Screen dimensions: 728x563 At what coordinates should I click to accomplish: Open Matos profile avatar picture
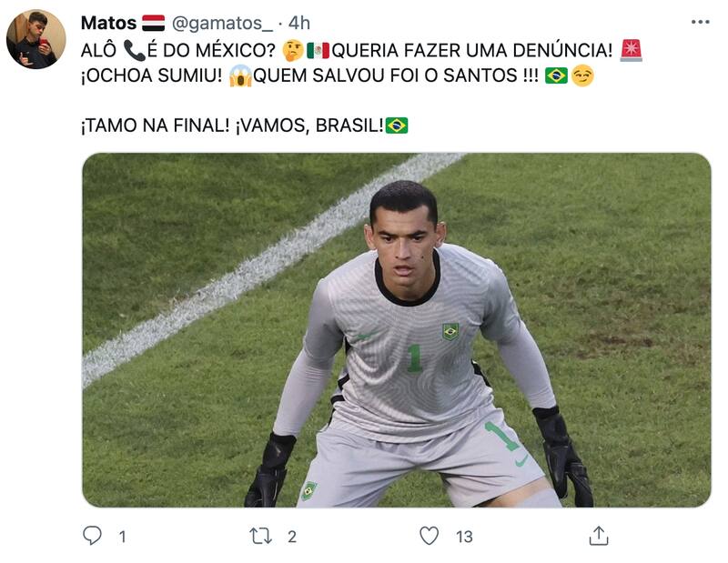[x=36, y=39]
